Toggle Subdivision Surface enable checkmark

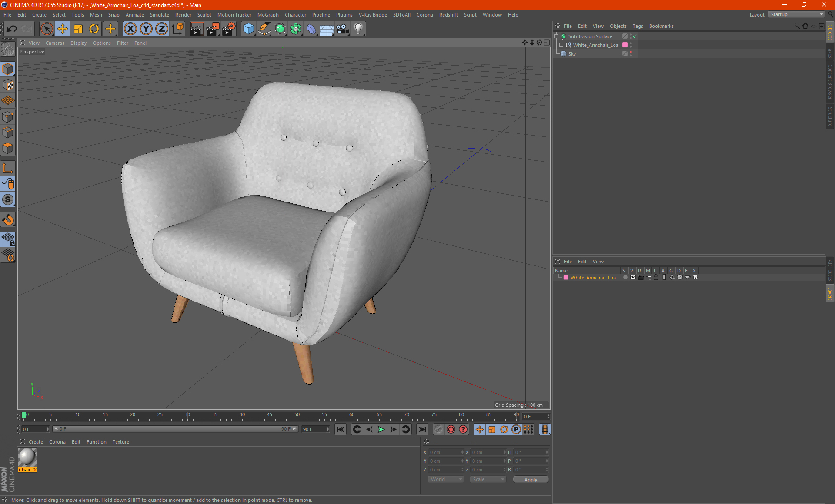pyautogui.click(x=635, y=36)
